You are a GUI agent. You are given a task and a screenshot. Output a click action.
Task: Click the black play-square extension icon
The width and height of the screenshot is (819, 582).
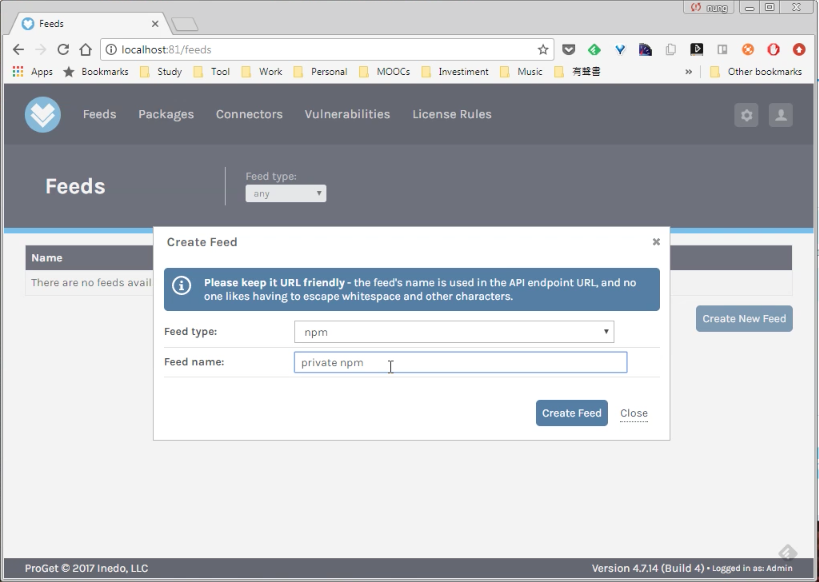click(697, 50)
